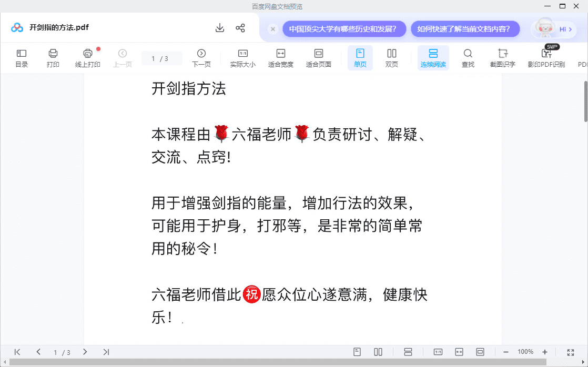This screenshot has height=367, width=588.
Task: Open 线上打印 online print
Action: (x=88, y=58)
